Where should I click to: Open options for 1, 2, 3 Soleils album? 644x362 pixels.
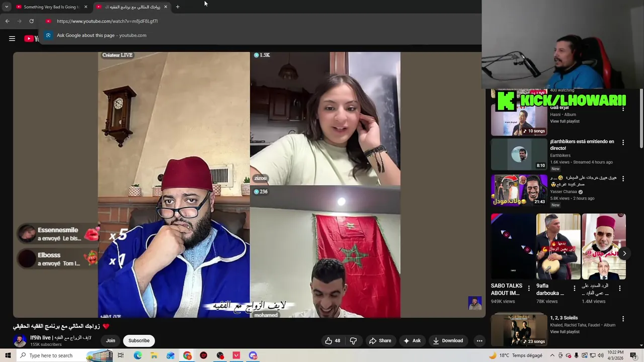623,319
